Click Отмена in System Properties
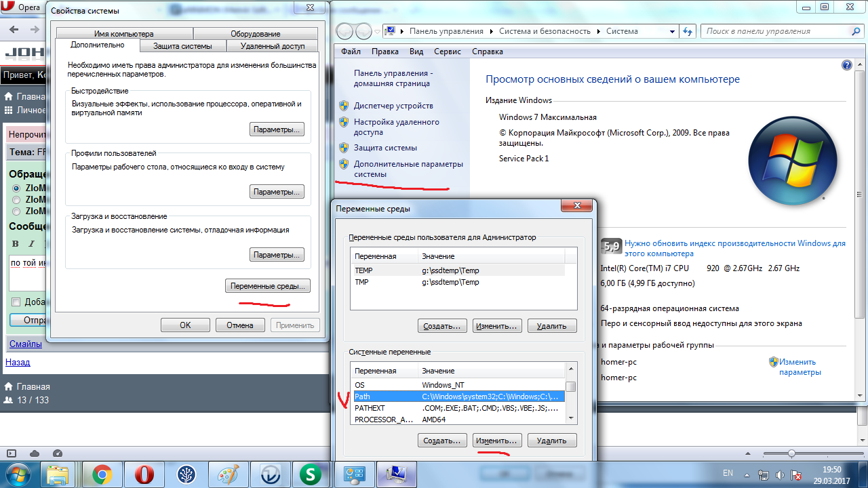Screen dimensions: 868x488 (240, 325)
